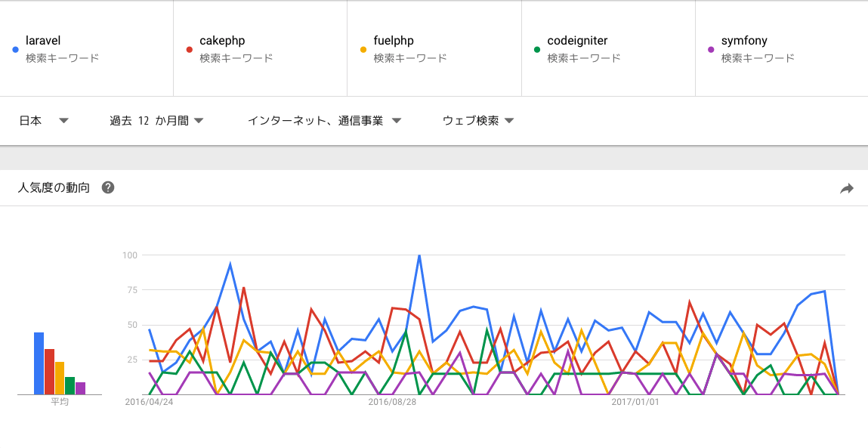The height and width of the screenshot is (448, 868).
Task: Click the yellow dot next to fuelphp
Action: 363,49
